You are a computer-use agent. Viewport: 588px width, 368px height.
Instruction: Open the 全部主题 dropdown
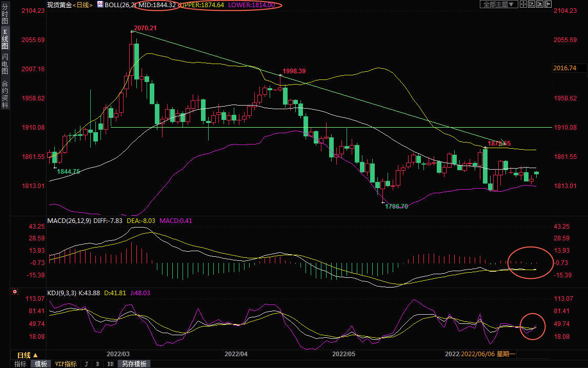[498, 4]
